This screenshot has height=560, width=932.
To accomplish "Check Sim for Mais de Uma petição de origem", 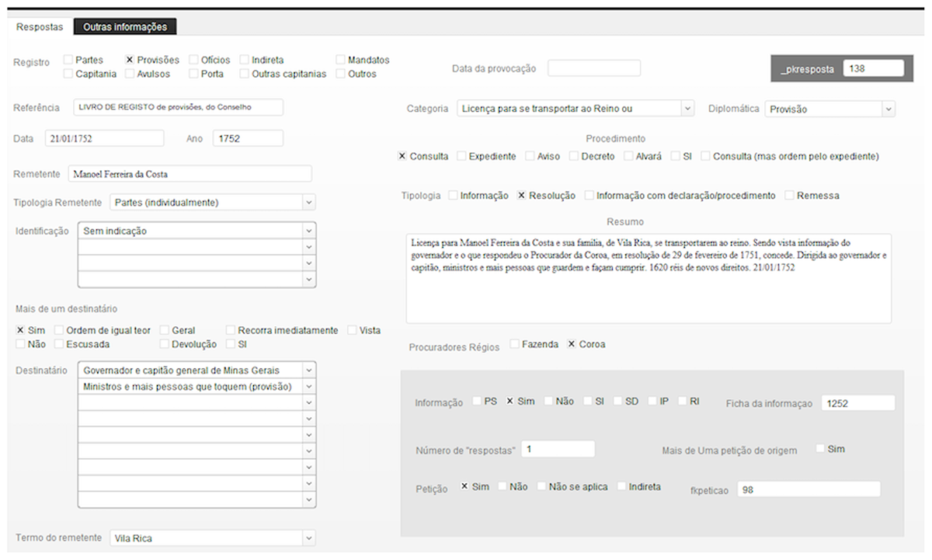I will pyautogui.click(x=820, y=449).
